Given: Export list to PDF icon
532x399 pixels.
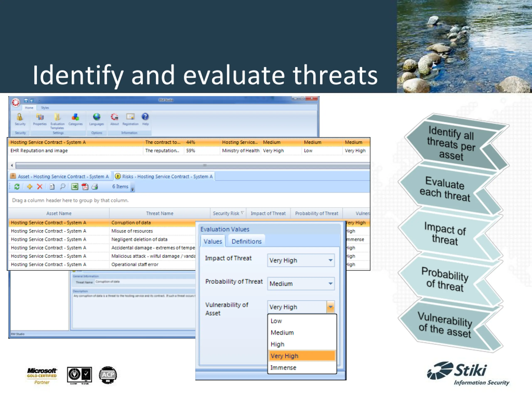Looking at the screenshot, I should (x=85, y=187).
